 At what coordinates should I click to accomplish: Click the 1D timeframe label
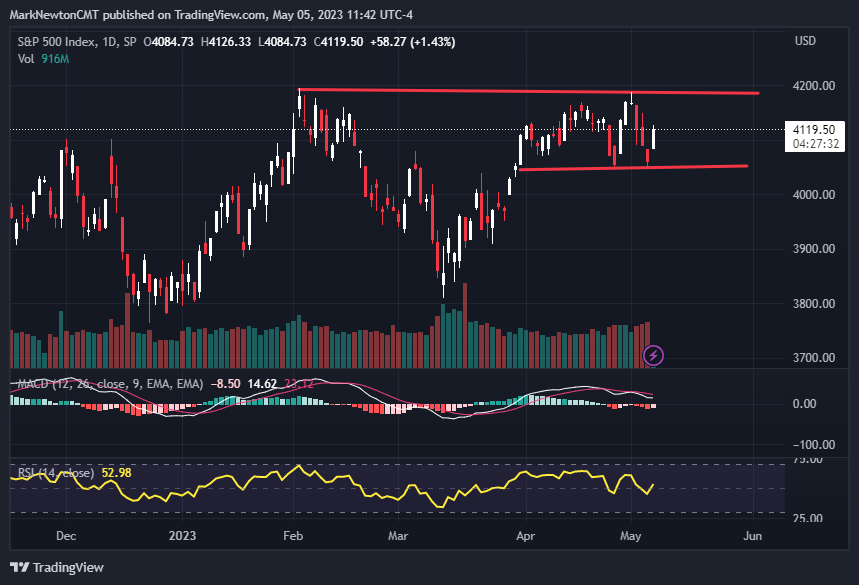110,41
